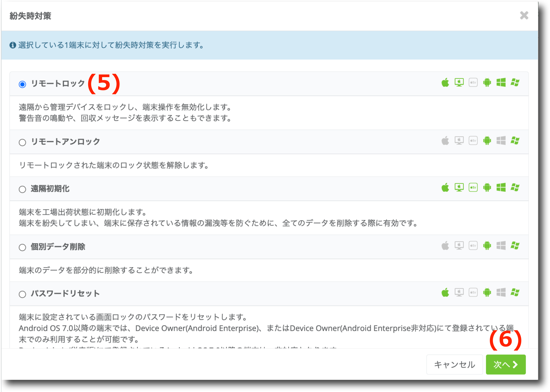Screen dimensions: 550x392
Task: Click the Mac monitor icon in the リモートアンロック row
Action: coord(459,141)
